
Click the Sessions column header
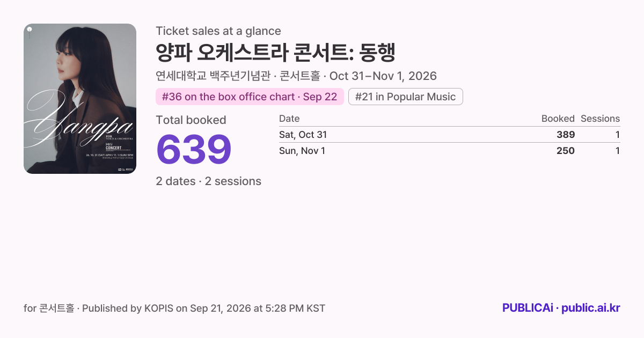pos(600,119)
